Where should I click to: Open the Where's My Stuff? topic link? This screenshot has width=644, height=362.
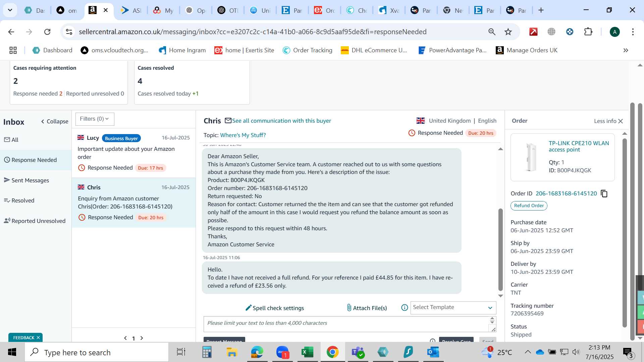click(x=243, y=135)
